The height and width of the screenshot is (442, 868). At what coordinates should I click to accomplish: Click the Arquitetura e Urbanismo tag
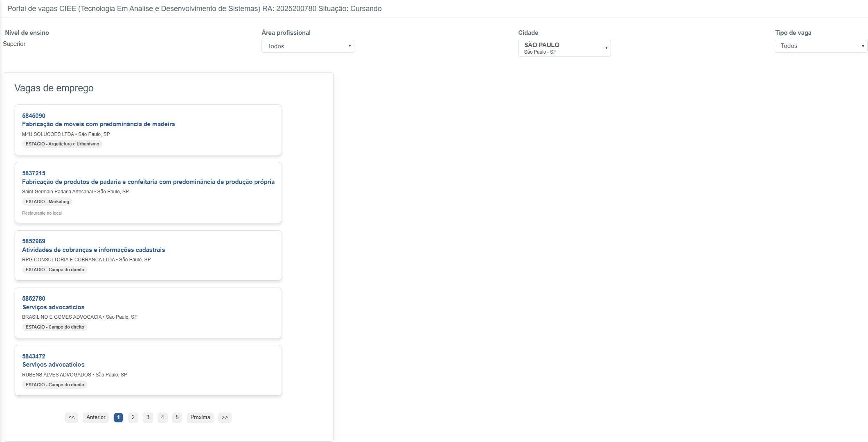point(62,144)
